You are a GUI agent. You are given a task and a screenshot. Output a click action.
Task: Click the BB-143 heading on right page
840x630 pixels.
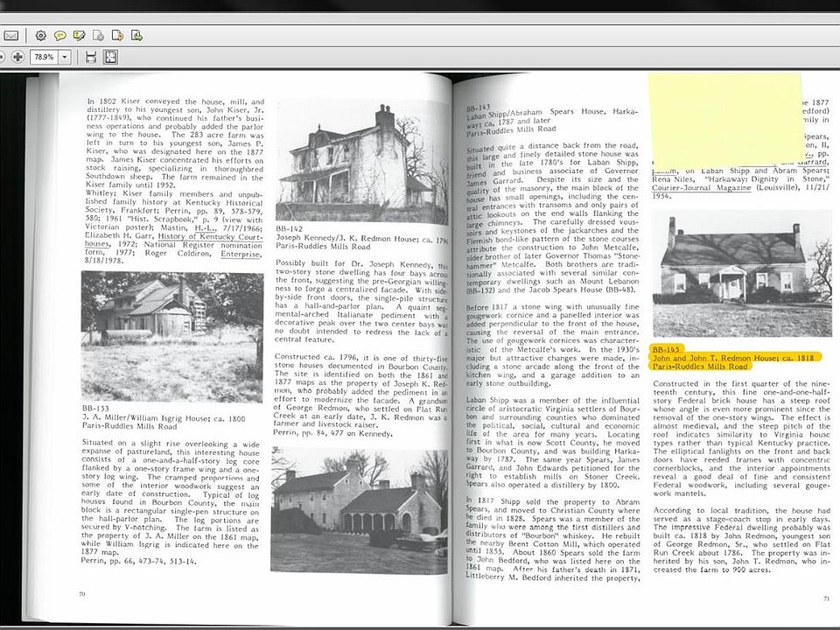tap(478, 108)
